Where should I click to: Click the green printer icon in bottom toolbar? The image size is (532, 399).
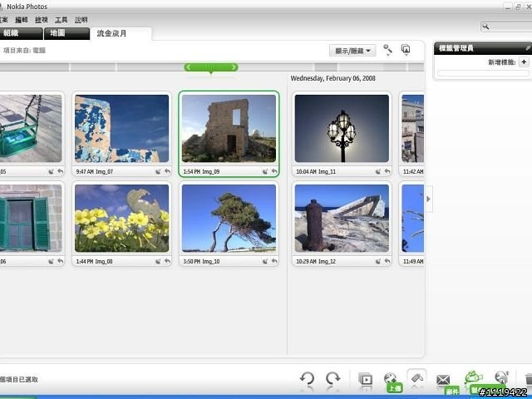point(473,377)
